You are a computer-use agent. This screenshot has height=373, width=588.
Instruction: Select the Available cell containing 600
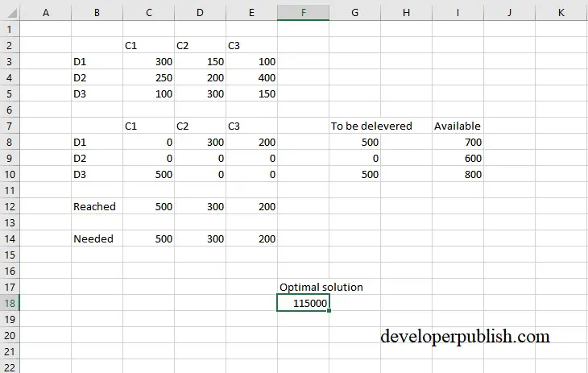458,159
